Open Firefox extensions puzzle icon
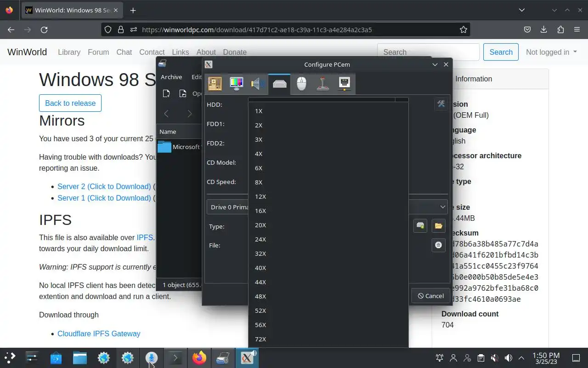The image size is (588, 368). click(560, 29)
